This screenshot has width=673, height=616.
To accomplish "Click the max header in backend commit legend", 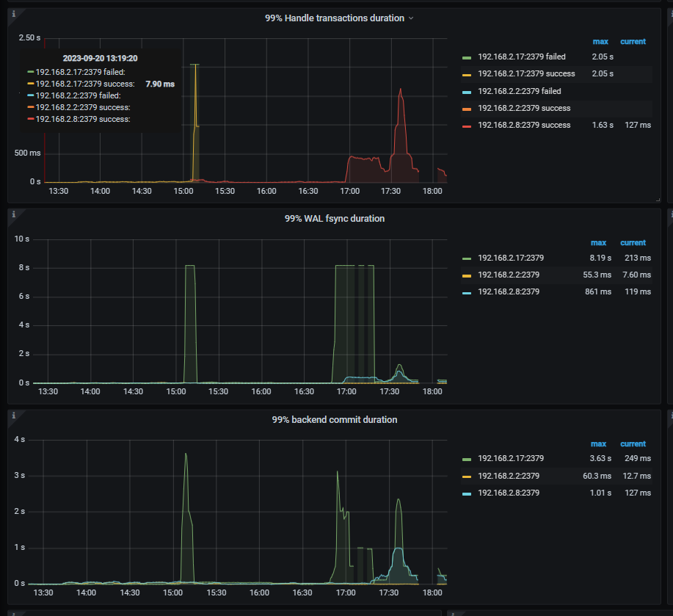I will [598, 443].
